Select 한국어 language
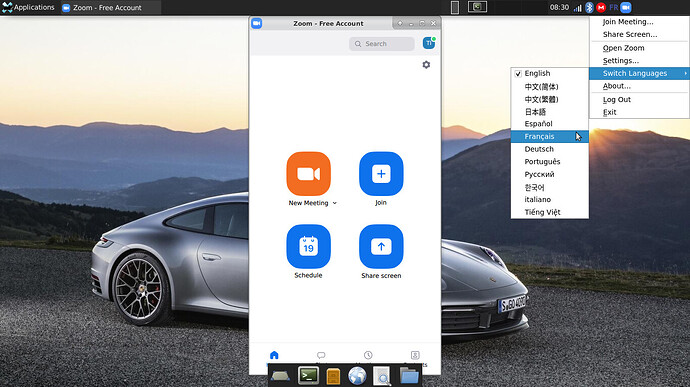 pyautogui.click(x=550, y=187)
